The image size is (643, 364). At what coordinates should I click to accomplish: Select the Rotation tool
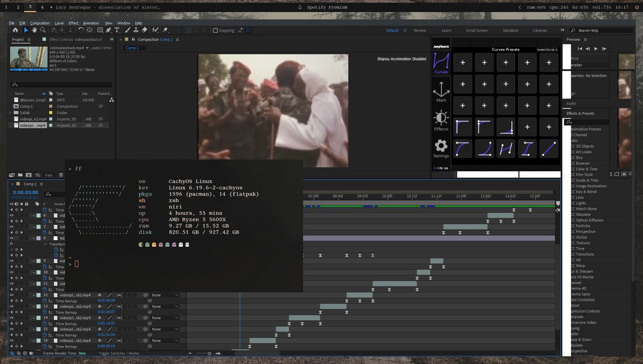(81, 30)
